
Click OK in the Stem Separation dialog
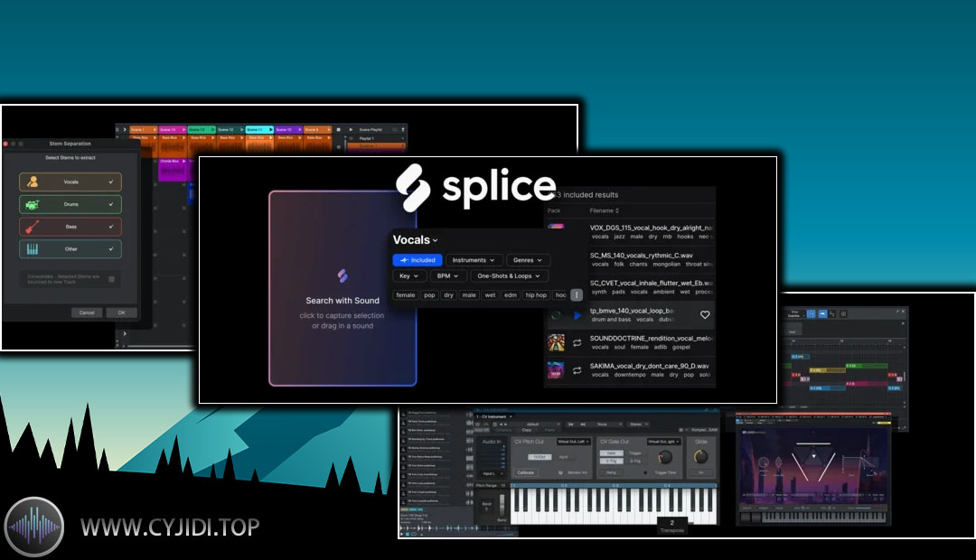click(121, 313)
